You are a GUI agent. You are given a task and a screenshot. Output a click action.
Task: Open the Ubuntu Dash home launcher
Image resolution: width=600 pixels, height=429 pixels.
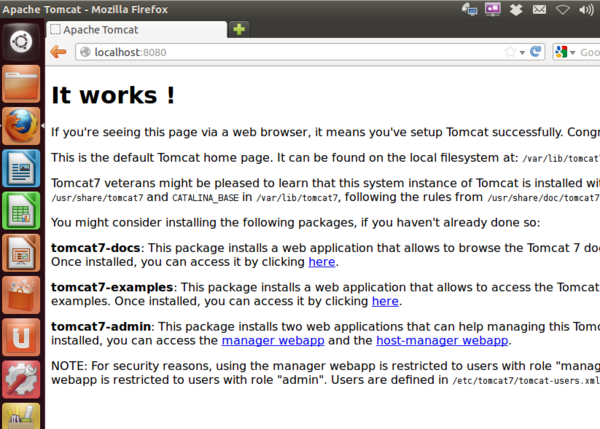point(21,41)
